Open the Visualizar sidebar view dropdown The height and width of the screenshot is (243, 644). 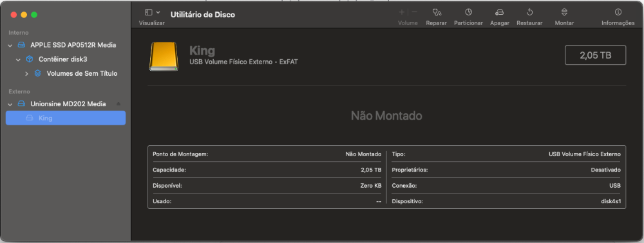[x=153, y=13]
